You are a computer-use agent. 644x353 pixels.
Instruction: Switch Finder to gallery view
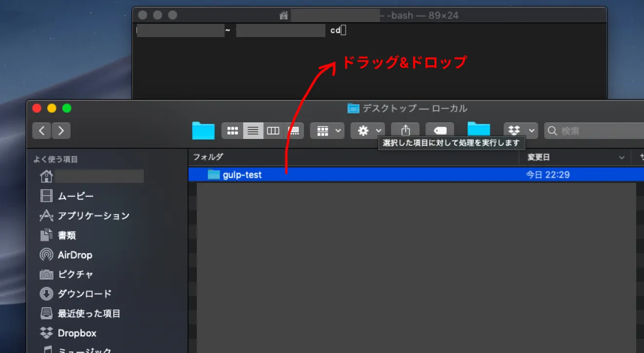tap(294, 131)
